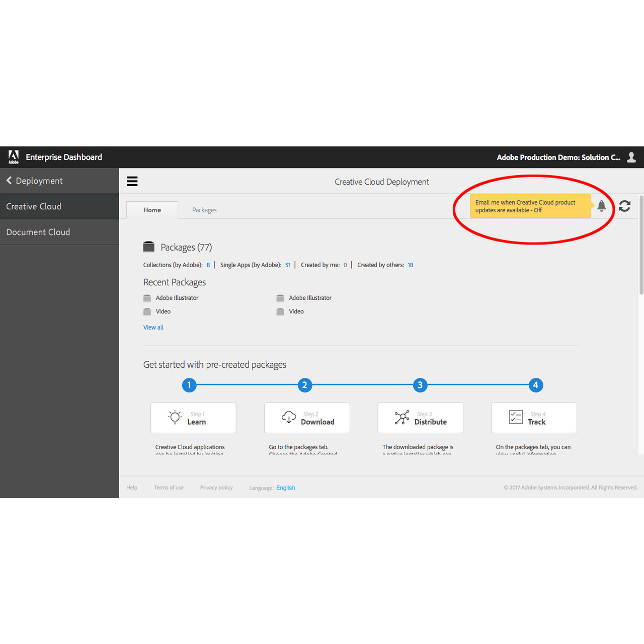Click the Step 3 Distribute network icon
This screenshot has width=644, height=644.
click(x=402, y=417)
